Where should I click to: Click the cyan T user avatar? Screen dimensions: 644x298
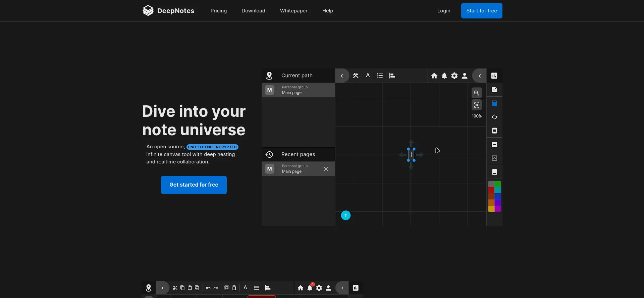(x=346, y=215)
